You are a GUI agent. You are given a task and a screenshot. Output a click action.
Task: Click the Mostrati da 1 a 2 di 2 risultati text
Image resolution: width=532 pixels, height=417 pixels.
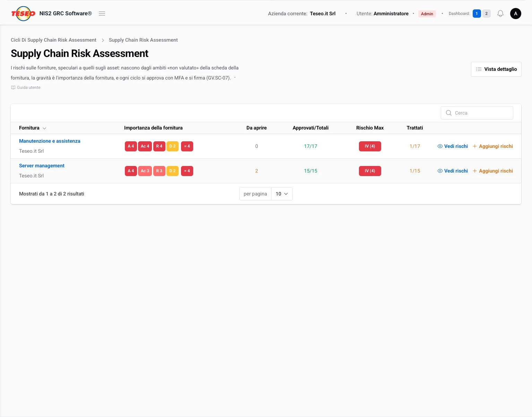click(x=52, y=194)
